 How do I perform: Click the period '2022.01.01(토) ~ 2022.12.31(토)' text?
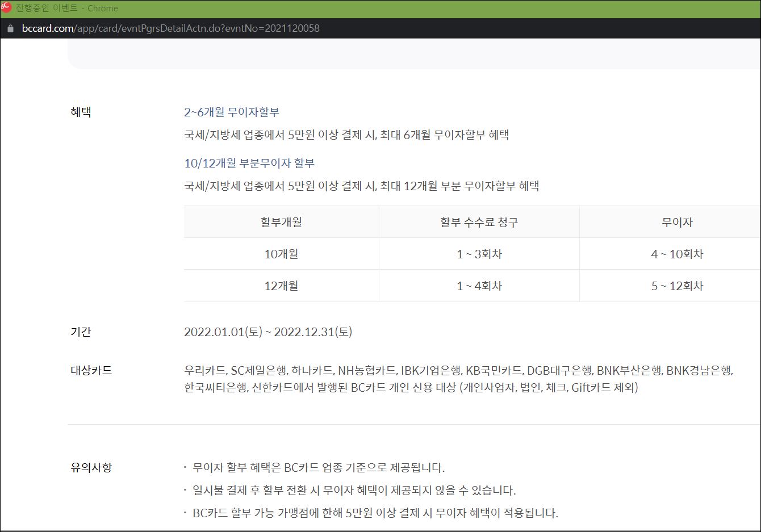[268, 332]
